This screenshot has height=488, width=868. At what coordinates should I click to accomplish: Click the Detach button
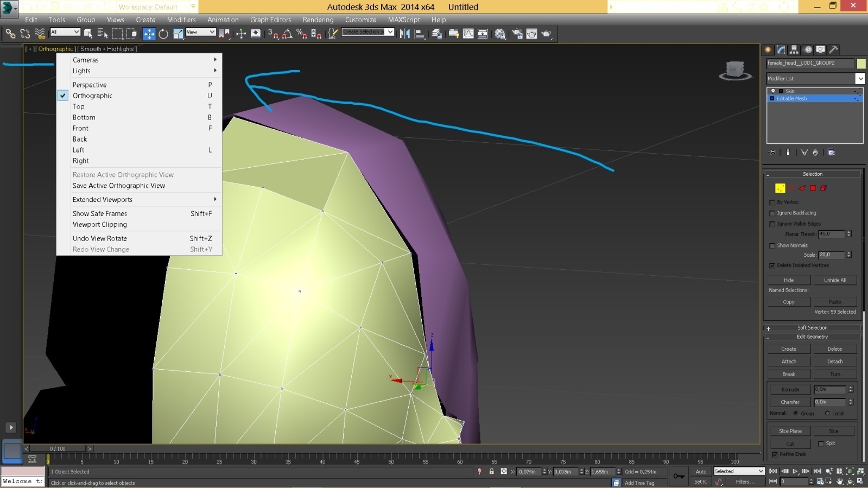(x=835, y=362)
